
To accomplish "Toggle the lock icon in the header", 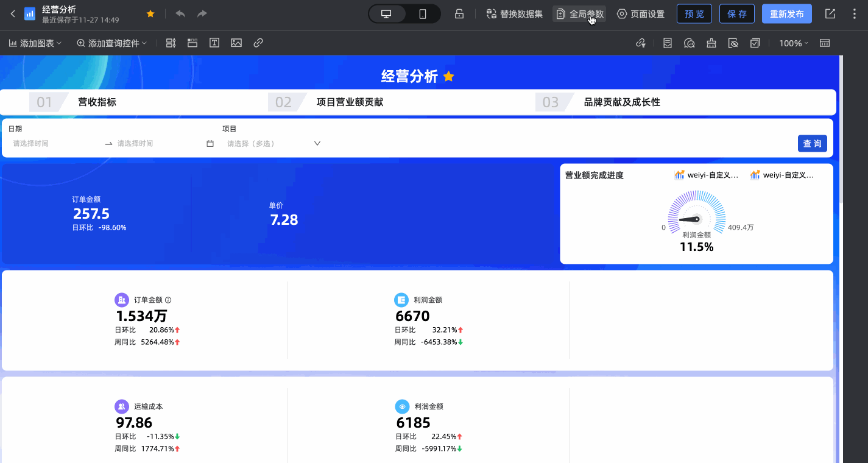I will 460,14.
